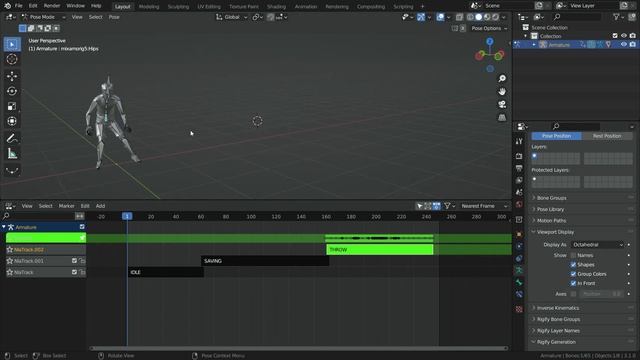
Task: Choose the Rotate tool
Action: point(12,91)
